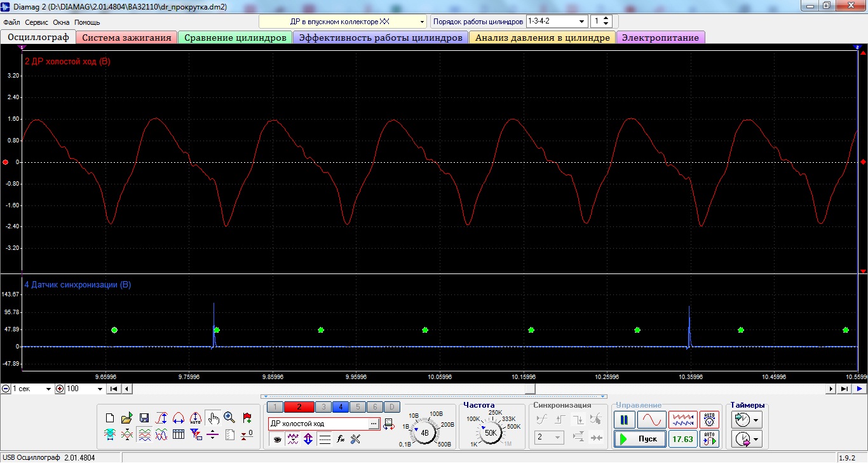Toggle the horizontal lines display button
The image size is (868, 463).
click(x=325, y=439)
